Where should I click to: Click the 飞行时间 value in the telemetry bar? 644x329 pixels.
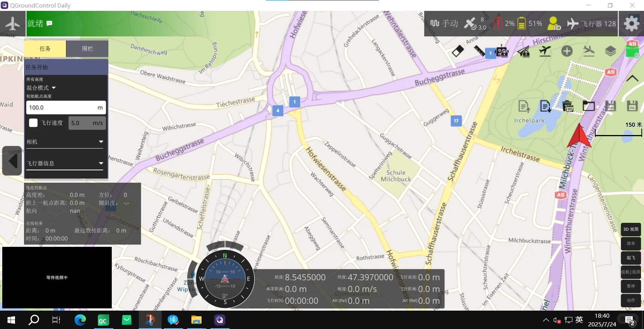pos(302,301)
